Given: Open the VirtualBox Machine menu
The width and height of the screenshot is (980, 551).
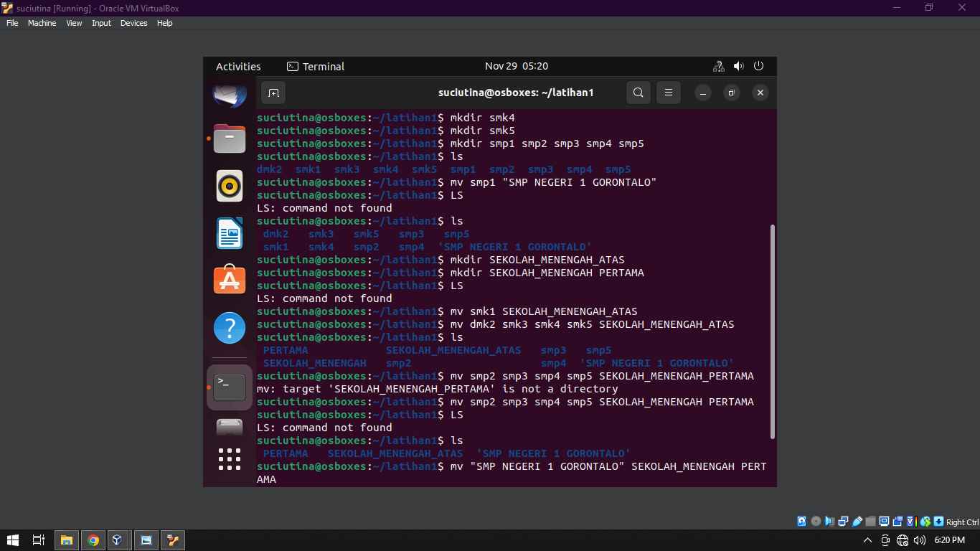Looking at the screenshot, I should [42, 23].
